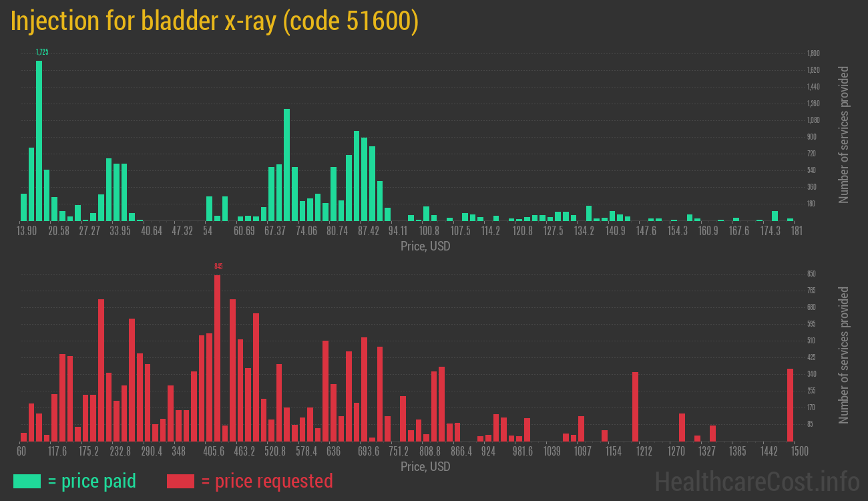Click the green price paid legend swatch
The width and height of the screenshot is (868, 501).
pos(27,481)
